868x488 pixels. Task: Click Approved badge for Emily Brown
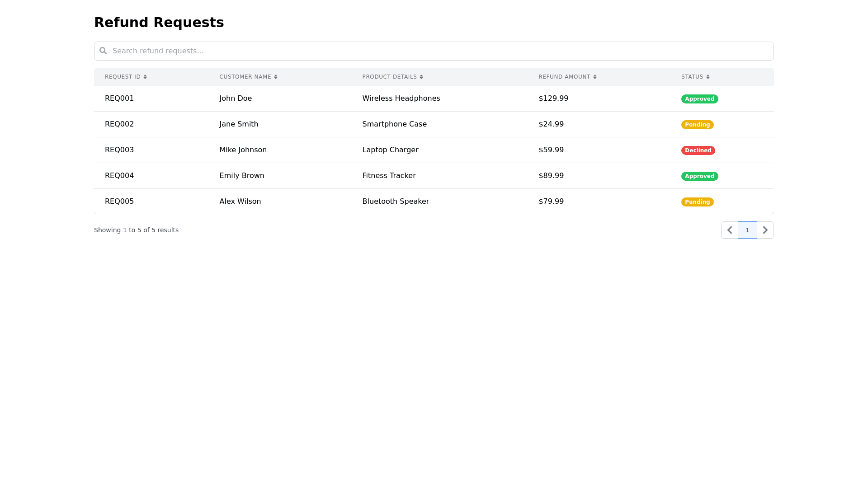[699, 176]
